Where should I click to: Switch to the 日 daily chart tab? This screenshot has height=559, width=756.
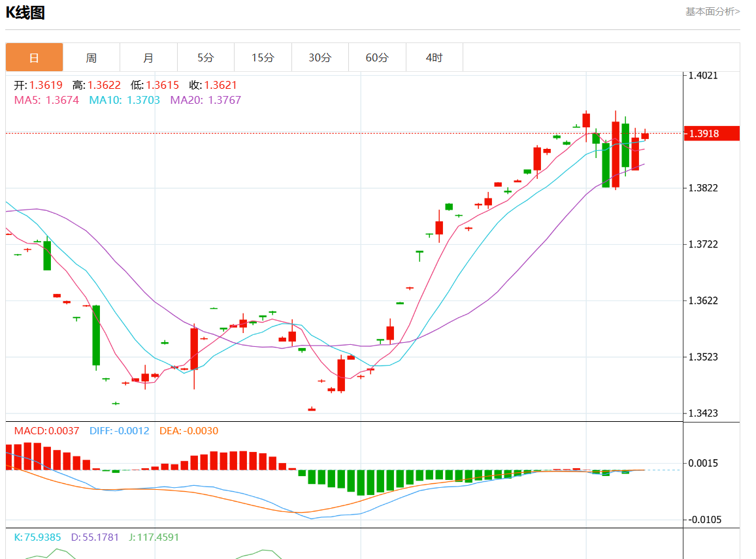click(34, 57)
